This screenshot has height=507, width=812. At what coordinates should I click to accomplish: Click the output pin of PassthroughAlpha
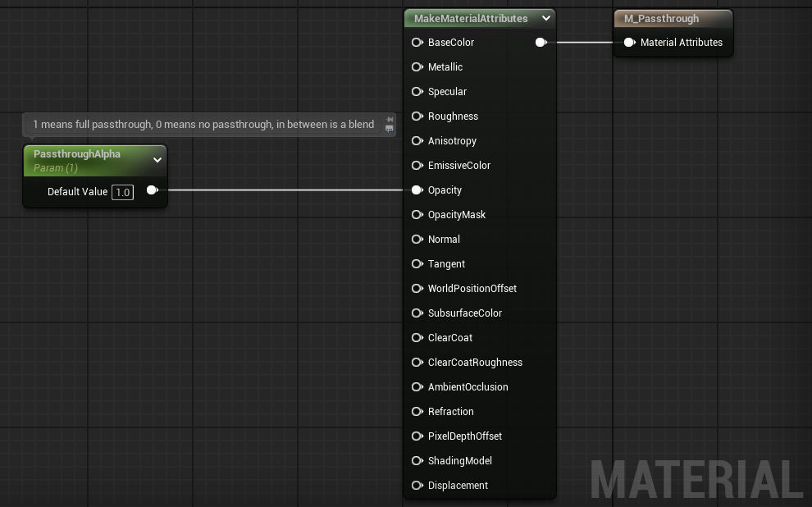point(153,190)
